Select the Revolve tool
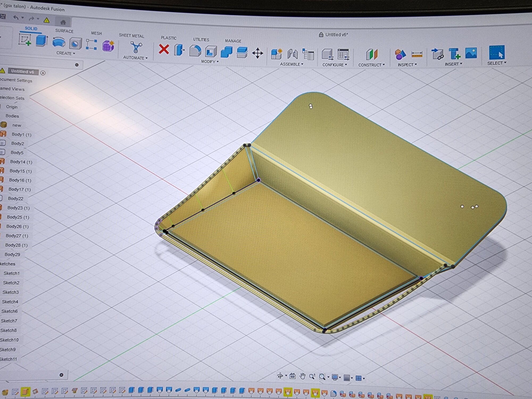This screenshot has width=532, height=399. 59,43
